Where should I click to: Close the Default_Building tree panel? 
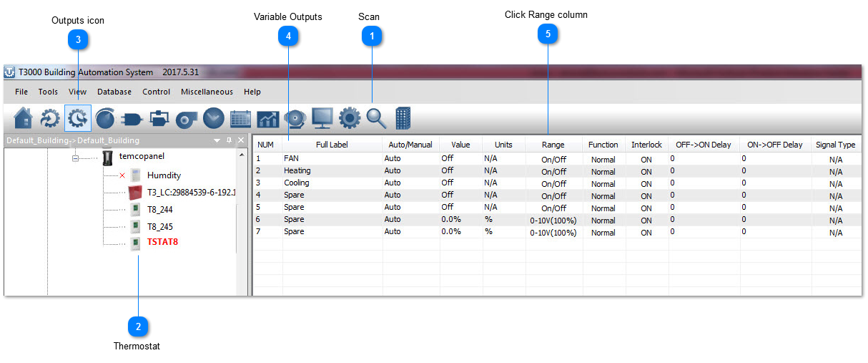coord(241,140)
